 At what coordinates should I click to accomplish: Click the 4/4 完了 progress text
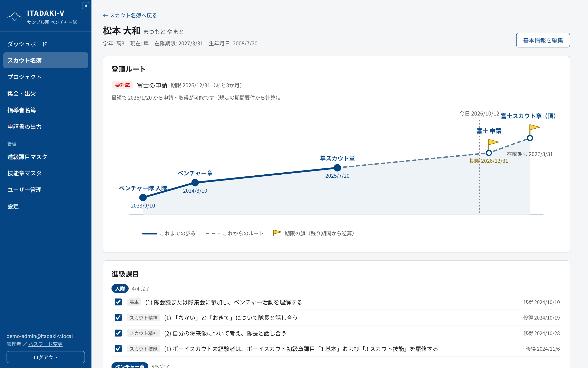(x=141, y=289)
